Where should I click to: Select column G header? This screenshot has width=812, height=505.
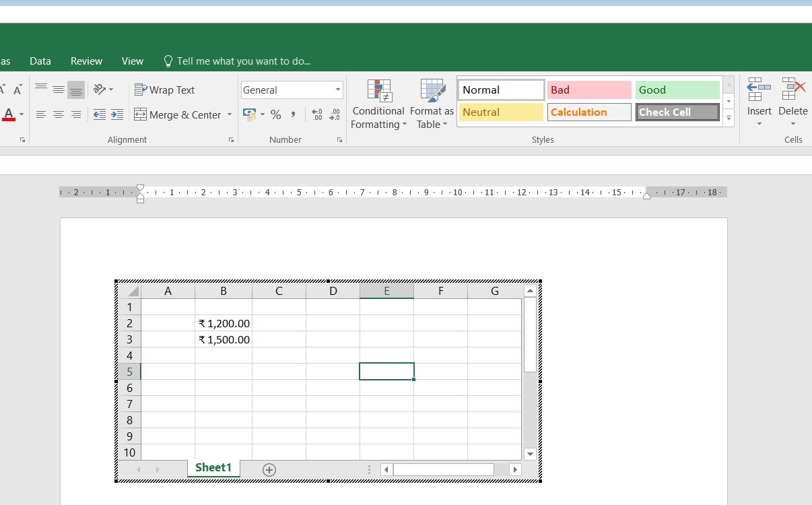click(495, 291)
